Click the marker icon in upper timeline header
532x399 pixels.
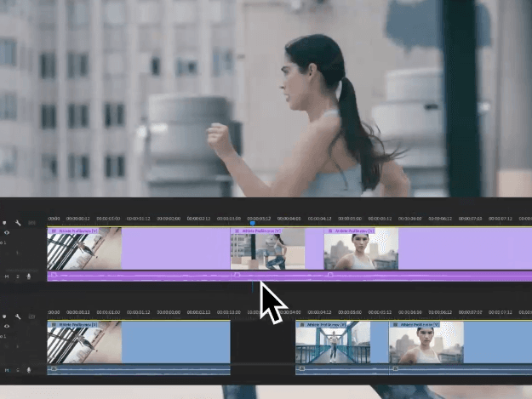5,223
